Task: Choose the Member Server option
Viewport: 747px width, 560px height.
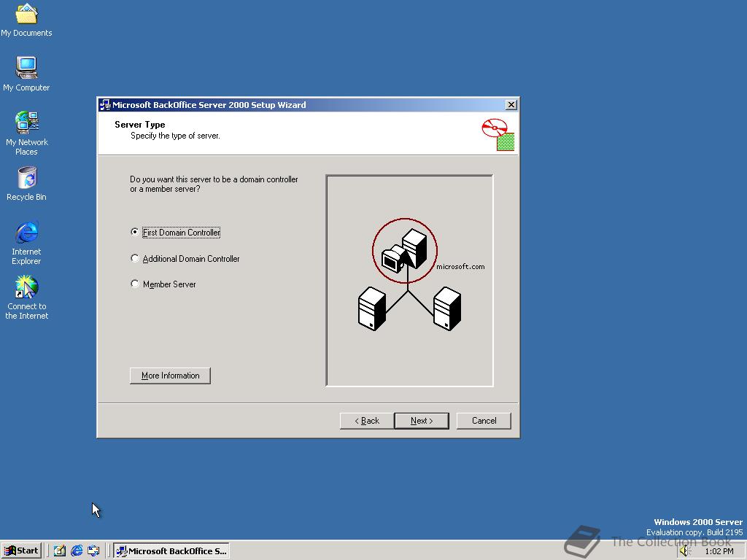Action: (x=163, y=284)
